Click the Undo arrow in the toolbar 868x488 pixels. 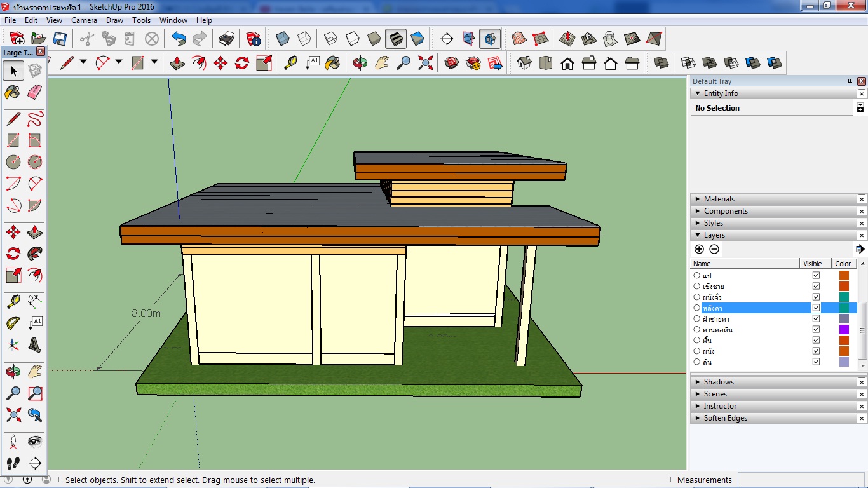pos(179,39)
